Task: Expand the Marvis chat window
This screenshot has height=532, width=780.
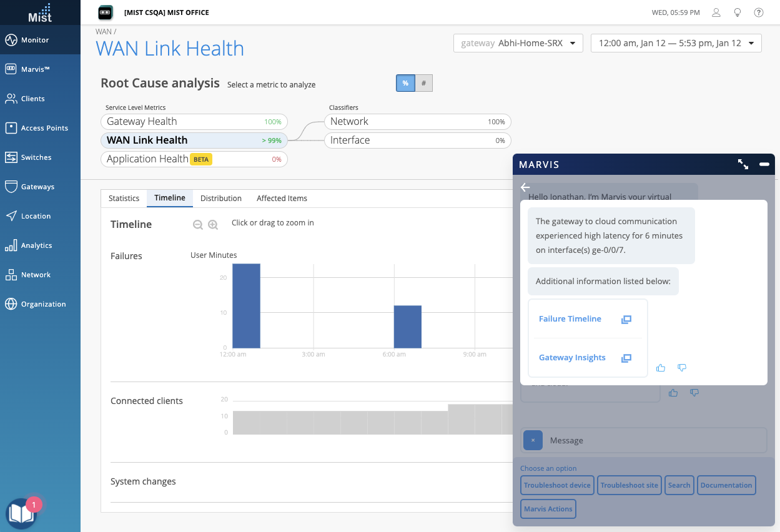Action: (x=743, y=164)
